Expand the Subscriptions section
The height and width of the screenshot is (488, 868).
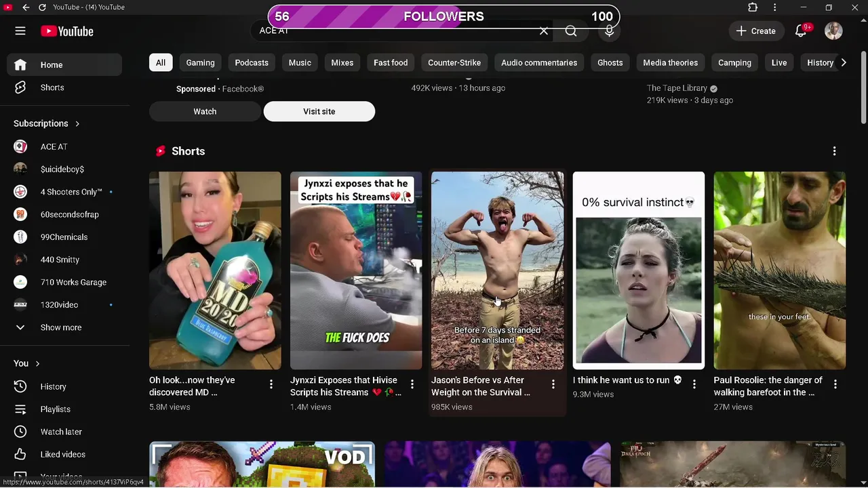[x=46, y=123]
